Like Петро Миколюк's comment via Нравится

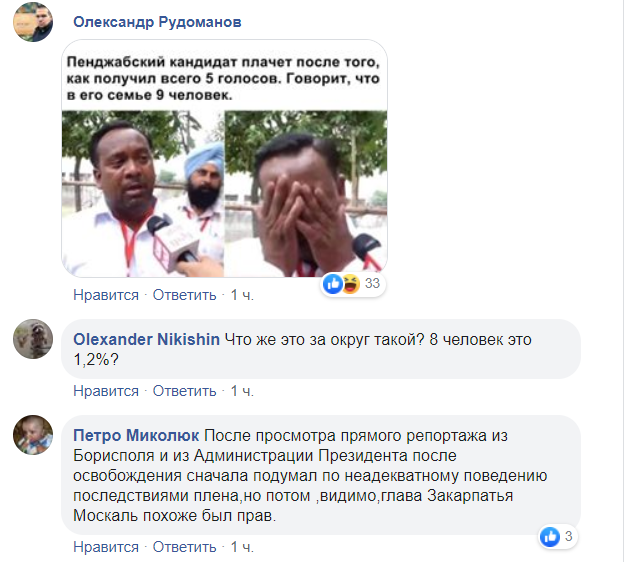coord(106,547)
